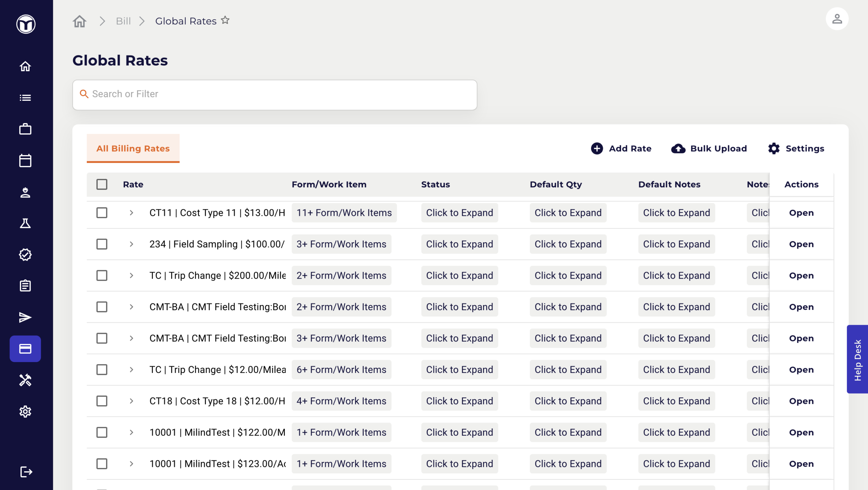Switch to All Billing Rates tab
Image resolution: width=868 pixels, height=490 pixels.
(133, 148)
